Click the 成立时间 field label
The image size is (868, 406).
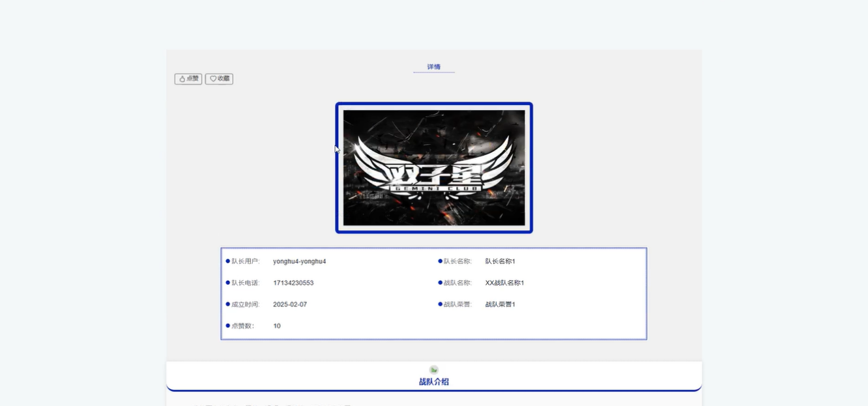click(x=246, y=304)
